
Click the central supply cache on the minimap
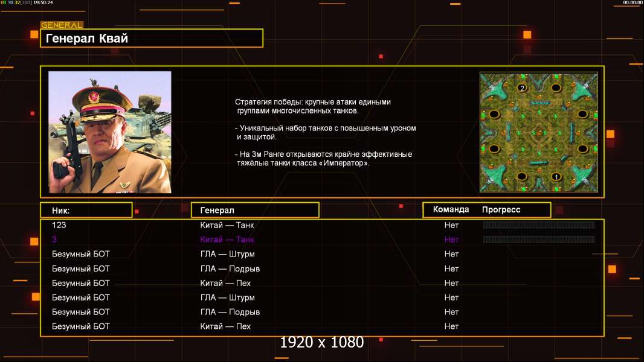pos(539,132)
